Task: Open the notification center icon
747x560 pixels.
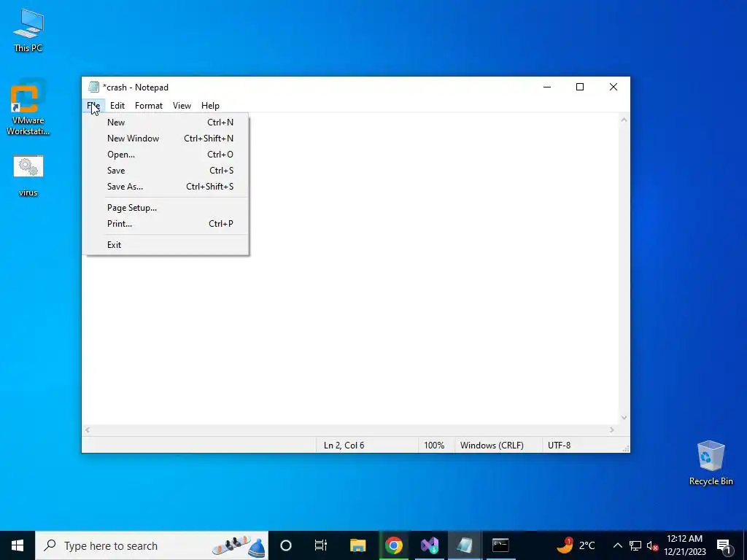Action: [x=724, y=545]
